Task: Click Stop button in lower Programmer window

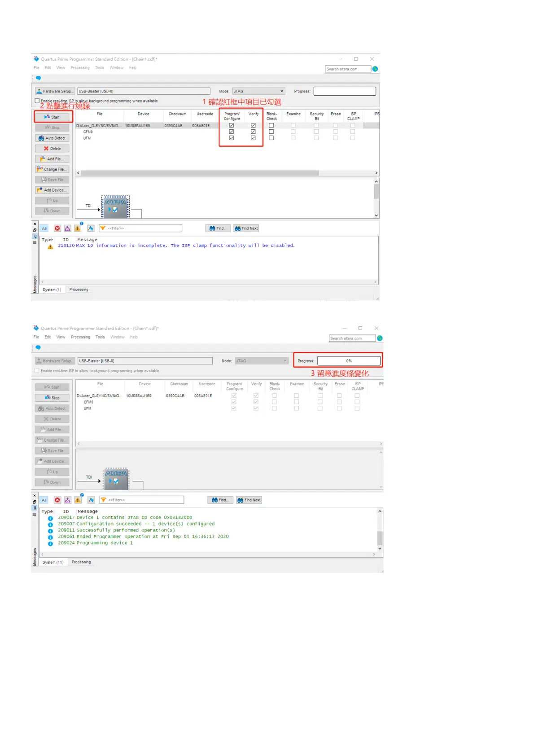Action: [x=53, y=398]
